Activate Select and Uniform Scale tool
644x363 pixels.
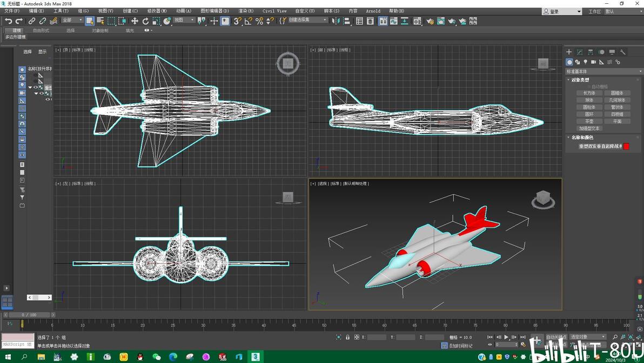coord(156,21)
